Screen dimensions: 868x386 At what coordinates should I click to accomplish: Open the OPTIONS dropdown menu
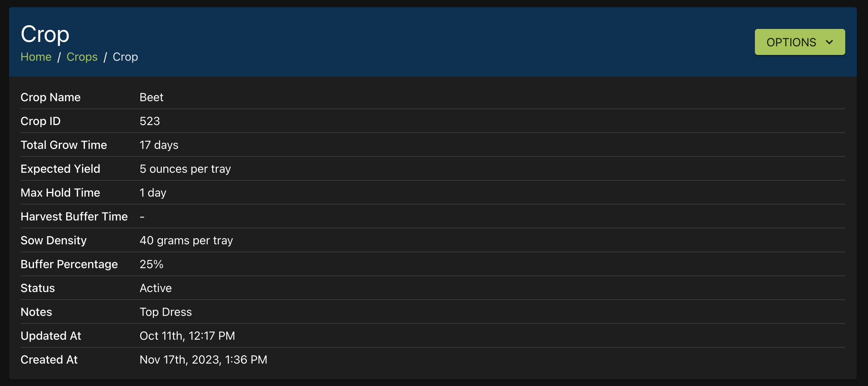(799, 42)
